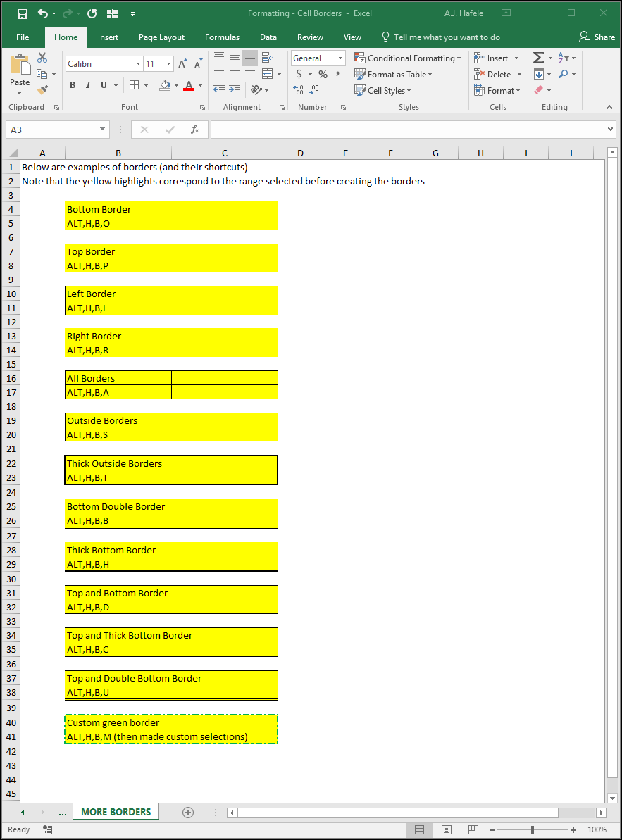Screen dimensions: 622x840
Task: Toggle Bold formatting
Action: click(x=73, y=85)
